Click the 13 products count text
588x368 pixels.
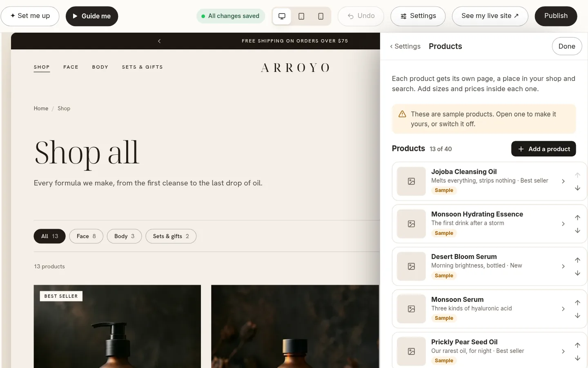[49, 266]
